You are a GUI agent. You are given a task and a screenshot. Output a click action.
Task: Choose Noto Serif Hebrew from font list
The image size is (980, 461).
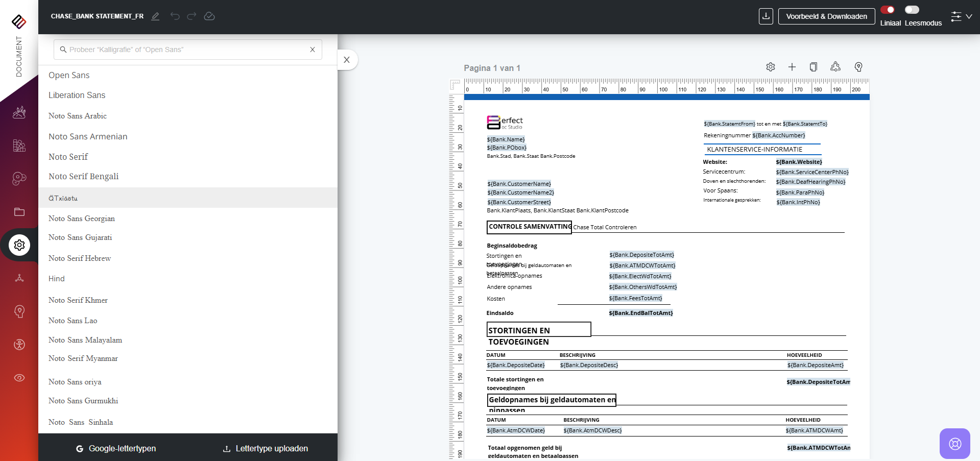click(x=80, y=258)
